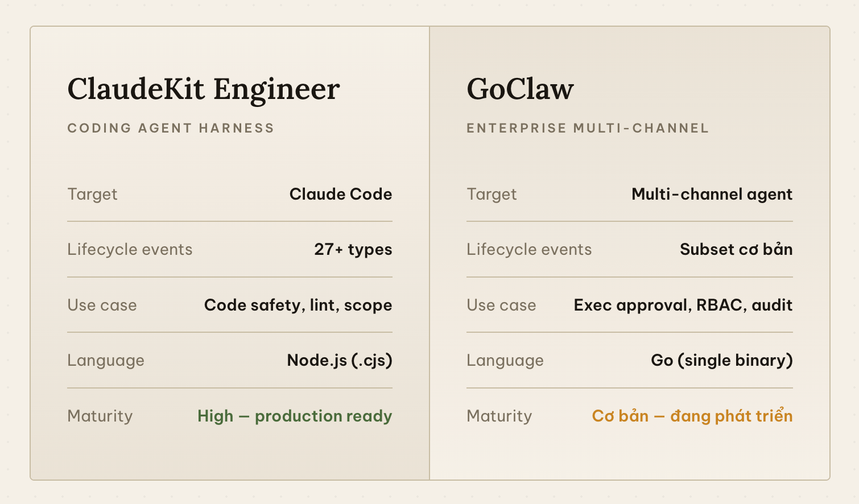Select Language label in ClaudeKit Engineer card
The width and height of the screenshot is (859, 504).
tap(106, 361)
